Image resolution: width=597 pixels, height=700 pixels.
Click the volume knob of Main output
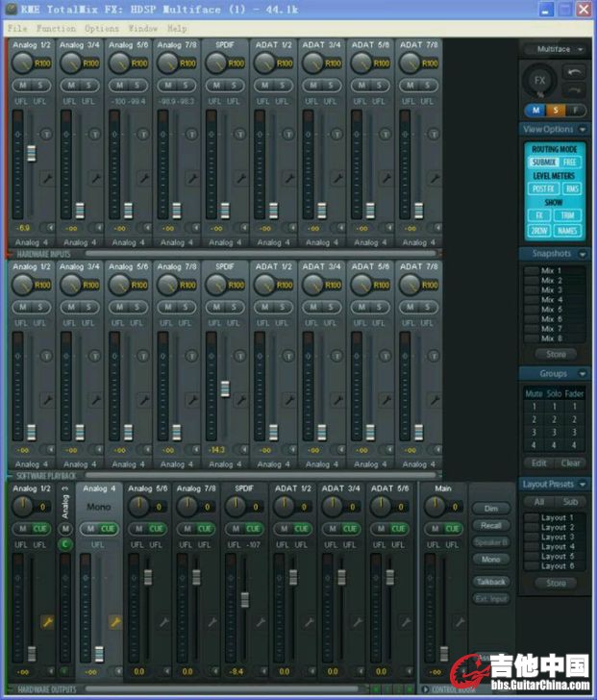coord(435,506)
